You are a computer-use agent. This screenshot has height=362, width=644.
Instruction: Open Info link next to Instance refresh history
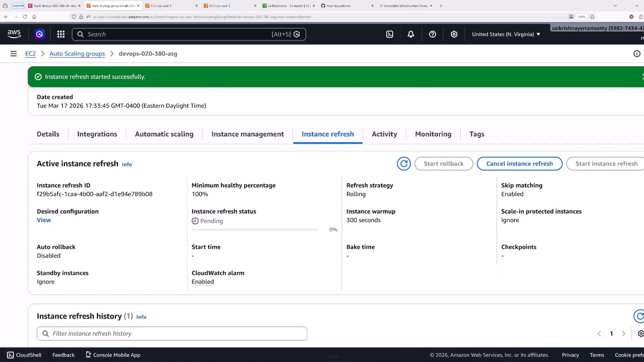(141, 317)
